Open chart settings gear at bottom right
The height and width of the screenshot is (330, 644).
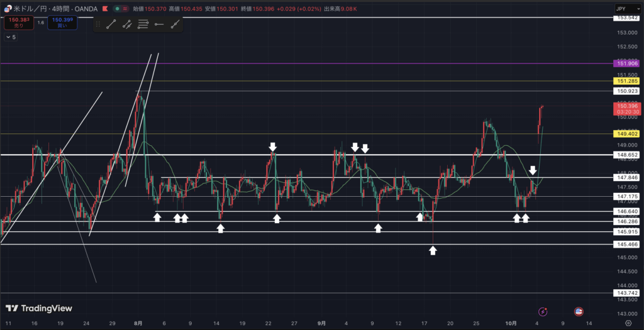(627, 323)
